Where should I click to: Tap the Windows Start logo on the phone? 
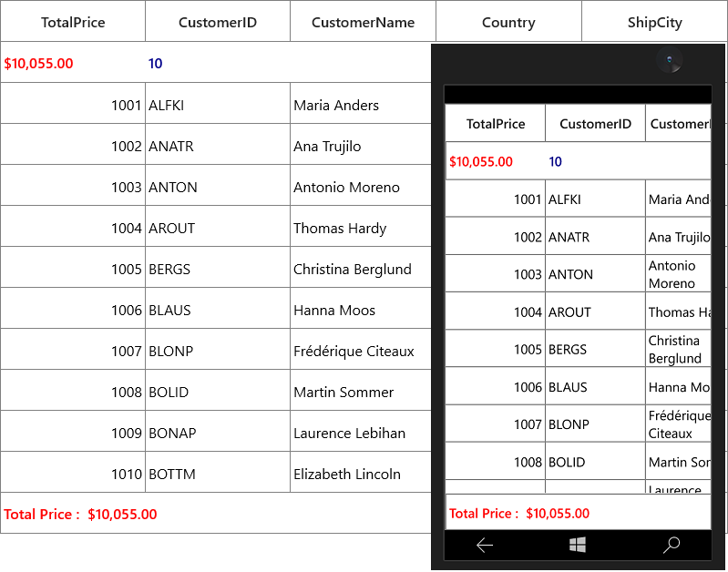pyautogui.click(x=577, y=545)
